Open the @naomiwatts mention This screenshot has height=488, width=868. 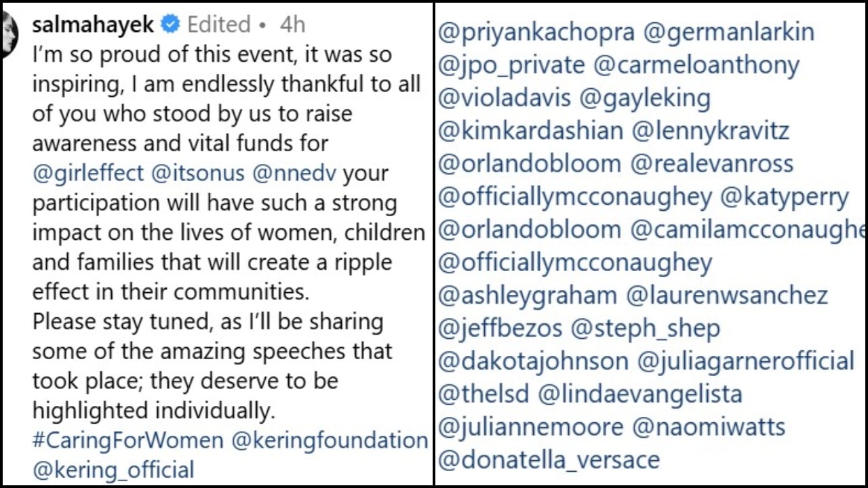point(709,427)
